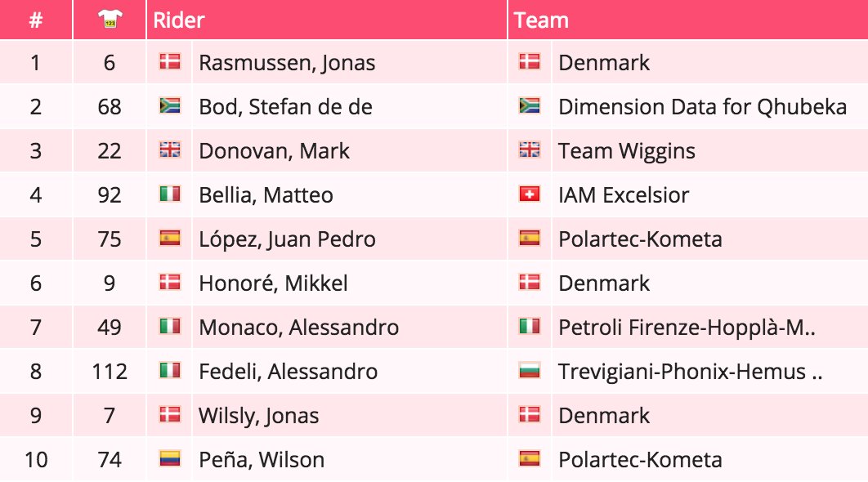Open rider Rasmussen, Jonas profile link
The width and height of the screenshot is (868, 482).
(287, 63)
